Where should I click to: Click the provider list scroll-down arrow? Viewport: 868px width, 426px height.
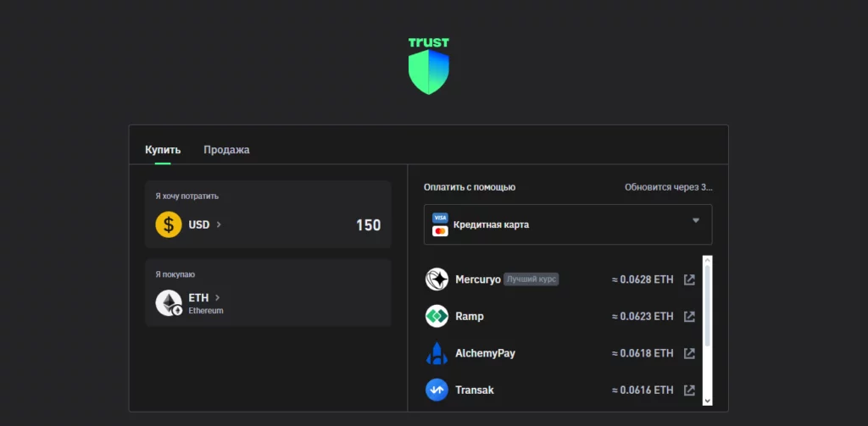click(708, 401)
